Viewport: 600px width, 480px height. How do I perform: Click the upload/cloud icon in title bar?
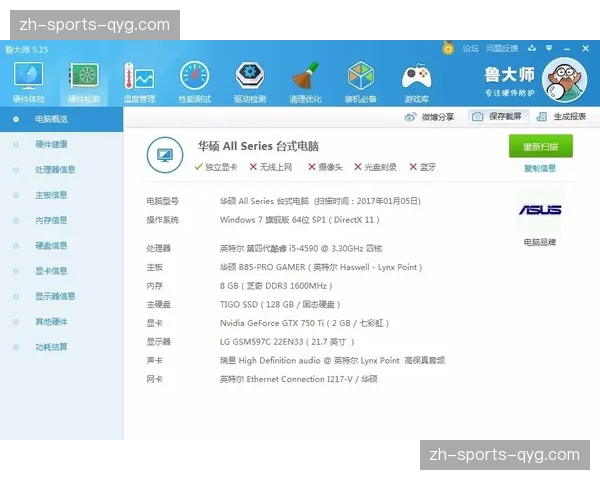[532, 48]
